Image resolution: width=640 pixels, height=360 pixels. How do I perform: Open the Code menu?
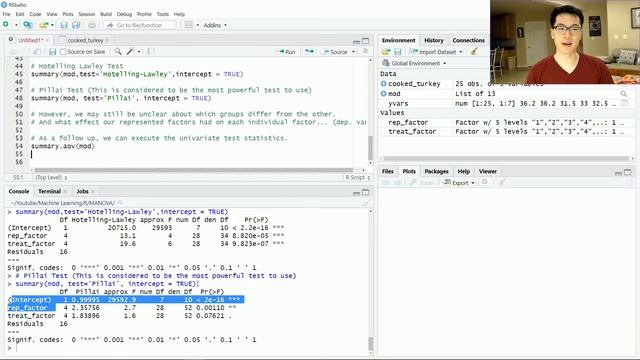(x=35, y=14)
